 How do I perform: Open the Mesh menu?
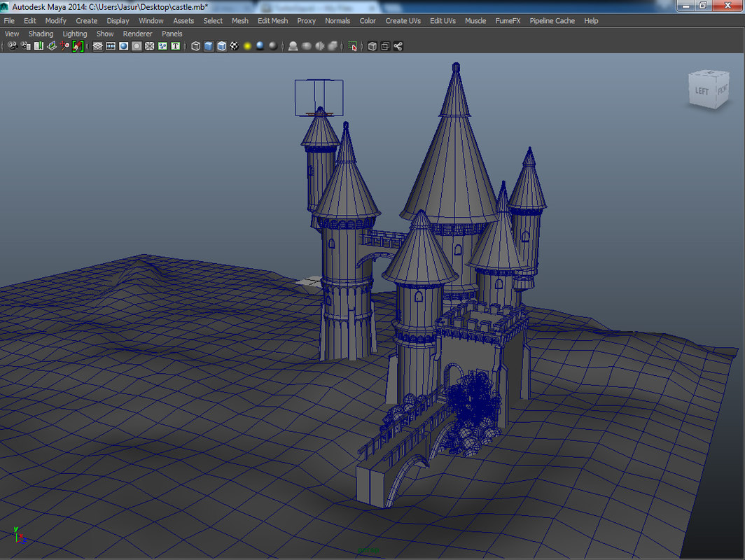pyautogui.click(x=240, y=20)
